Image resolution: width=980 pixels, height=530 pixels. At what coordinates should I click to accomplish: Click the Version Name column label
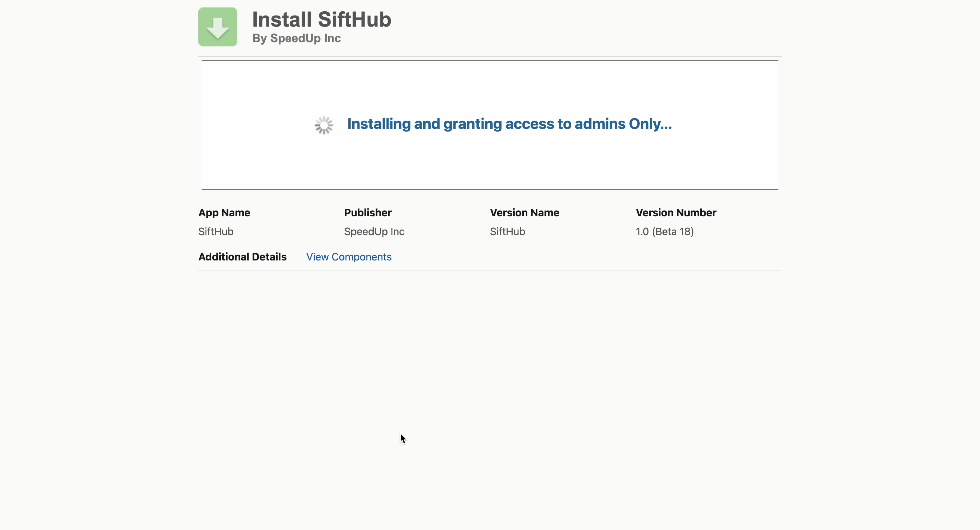pyautogui.click(x=524, y=213)
